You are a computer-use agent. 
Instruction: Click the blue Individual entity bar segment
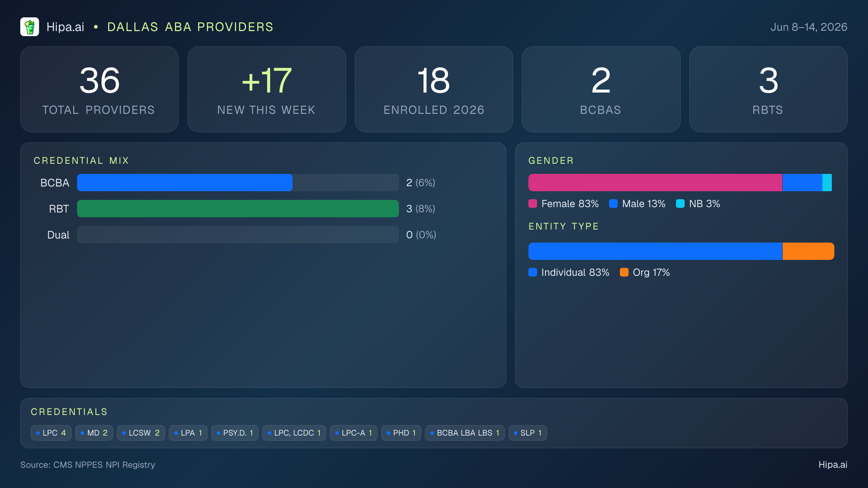(655, 251)
